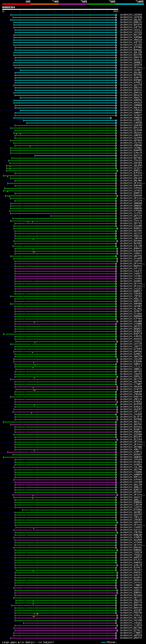Viewport: 146px width, 644px height.
Task: Click the short cyan alignment bar for UniRef100_B6U724
Action: point(76,156)
